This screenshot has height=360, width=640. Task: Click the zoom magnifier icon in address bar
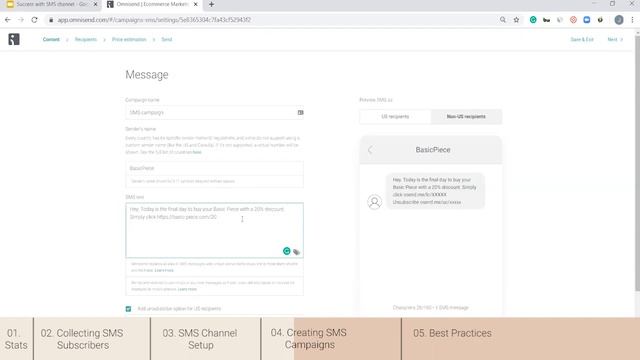pos(503,20)
